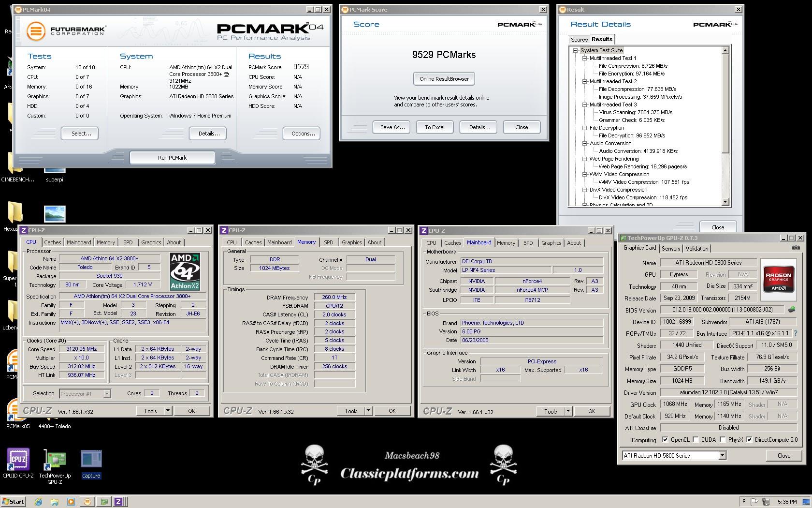812x508 pixels.
Task: Show hidden system tray icons
Action: pyautogui.click(x=744, y=502)
